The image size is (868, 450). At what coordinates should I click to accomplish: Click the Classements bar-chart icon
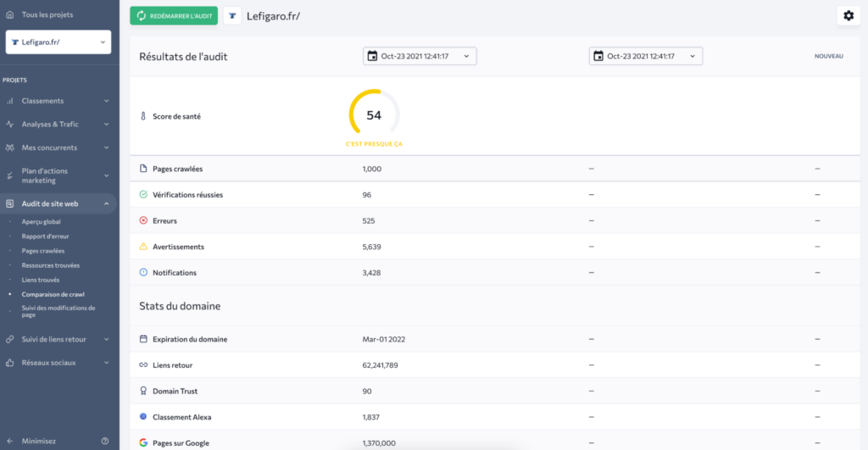tap(10, 101)
